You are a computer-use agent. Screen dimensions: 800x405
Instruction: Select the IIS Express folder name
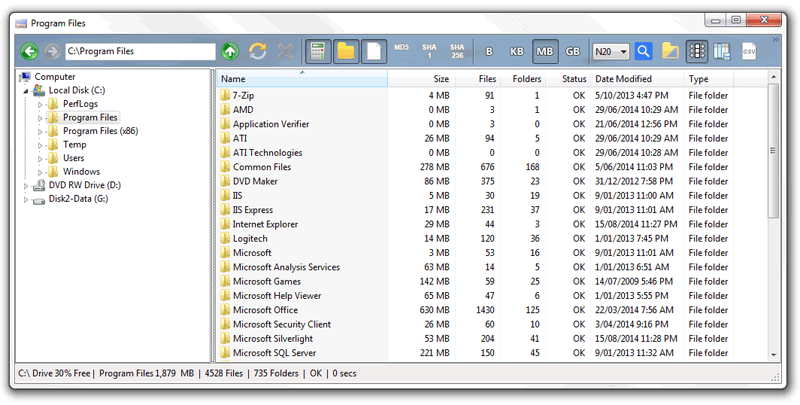point(253,210)
